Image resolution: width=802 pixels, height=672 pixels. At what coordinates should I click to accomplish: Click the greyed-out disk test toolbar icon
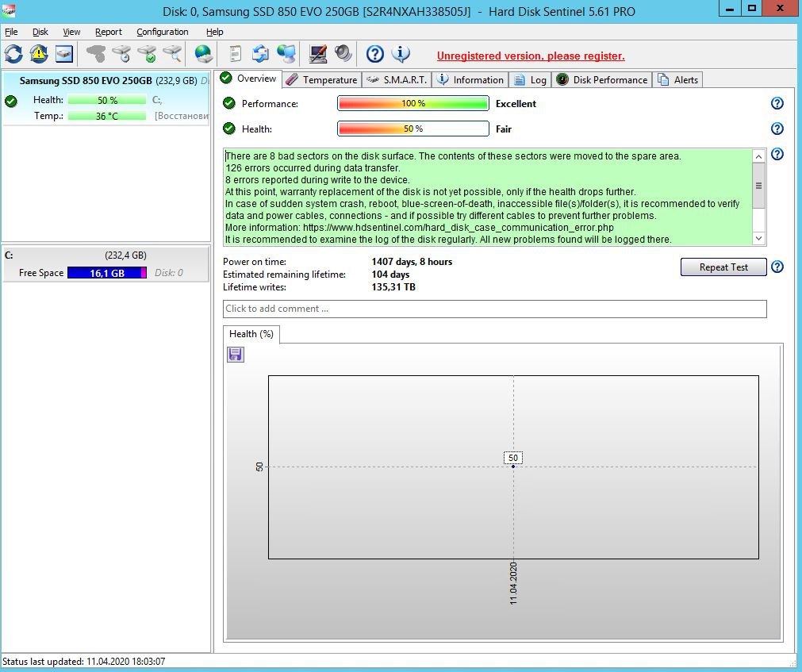pos(96,54)
